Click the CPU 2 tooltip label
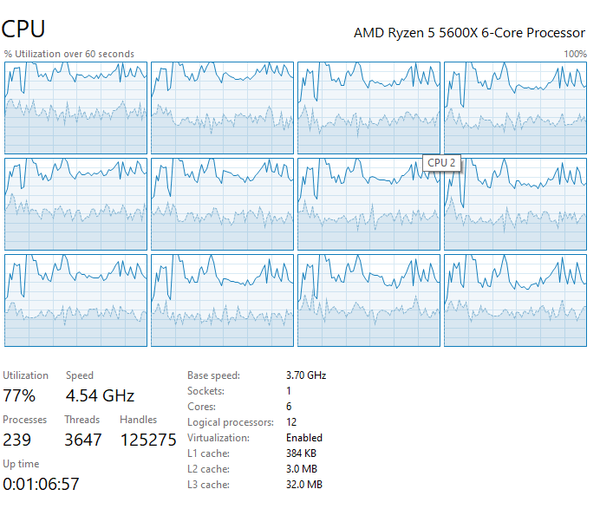 point(441,162)
